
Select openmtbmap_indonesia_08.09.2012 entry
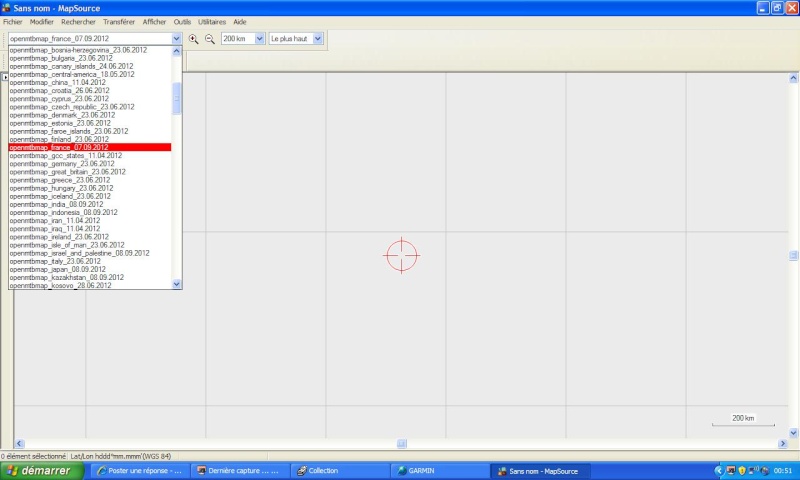(90, 213)
